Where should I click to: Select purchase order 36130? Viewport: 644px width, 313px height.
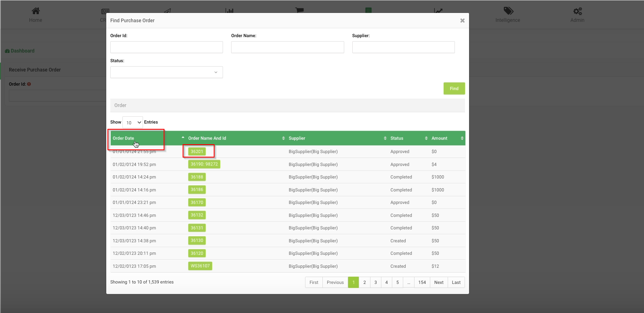coord(197,241)
